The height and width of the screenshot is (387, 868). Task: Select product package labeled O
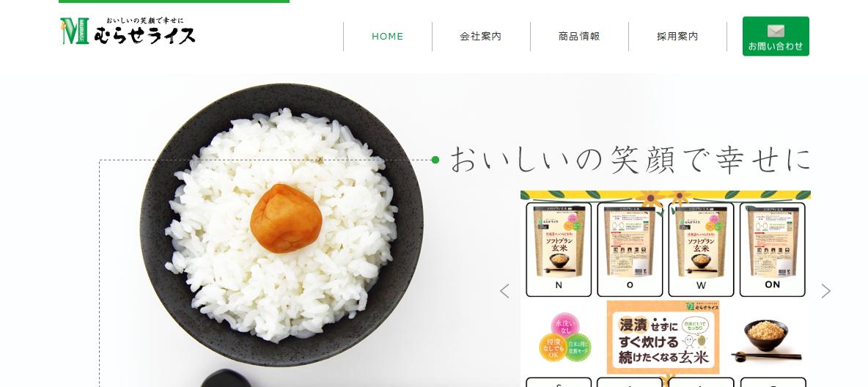tap(630, 249)
